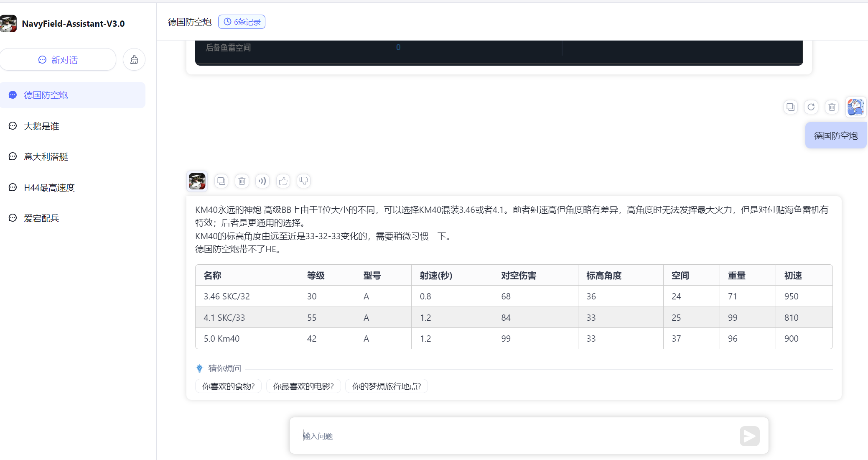Give the answer a thumbs down
This screenshot has height=460, width=868.
[304, 181]
